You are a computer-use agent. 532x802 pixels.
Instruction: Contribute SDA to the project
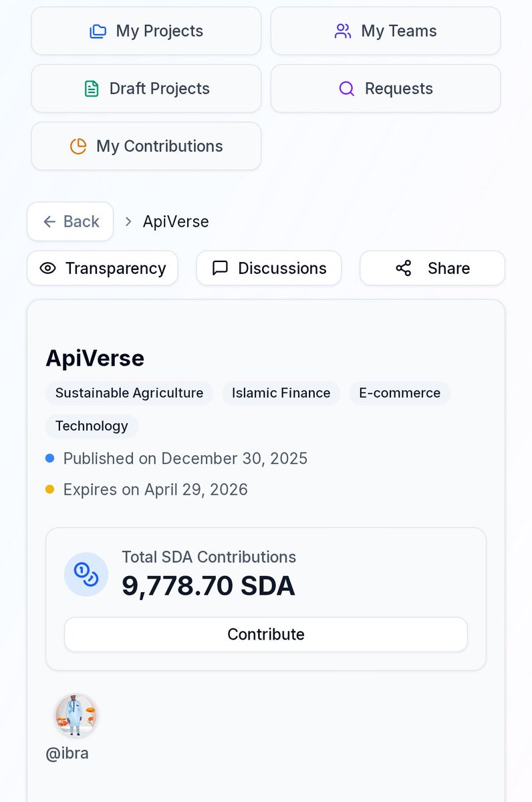pos(266,634)
